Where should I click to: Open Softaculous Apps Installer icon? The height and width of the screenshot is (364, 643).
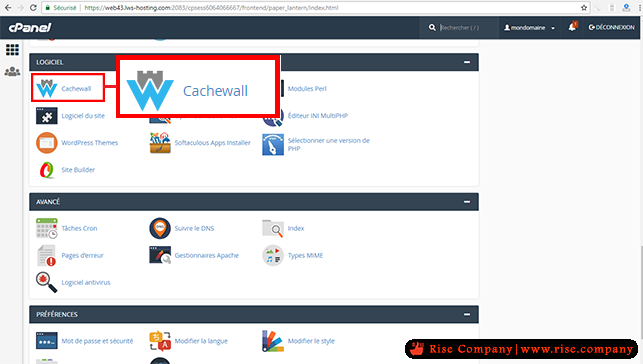(x=160, y=143)
